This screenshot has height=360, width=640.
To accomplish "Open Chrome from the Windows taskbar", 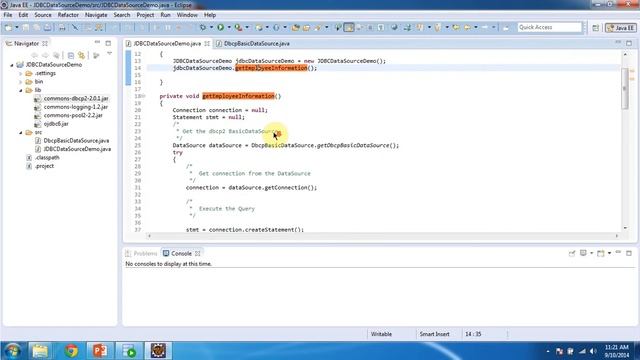I will click(71, 351).
